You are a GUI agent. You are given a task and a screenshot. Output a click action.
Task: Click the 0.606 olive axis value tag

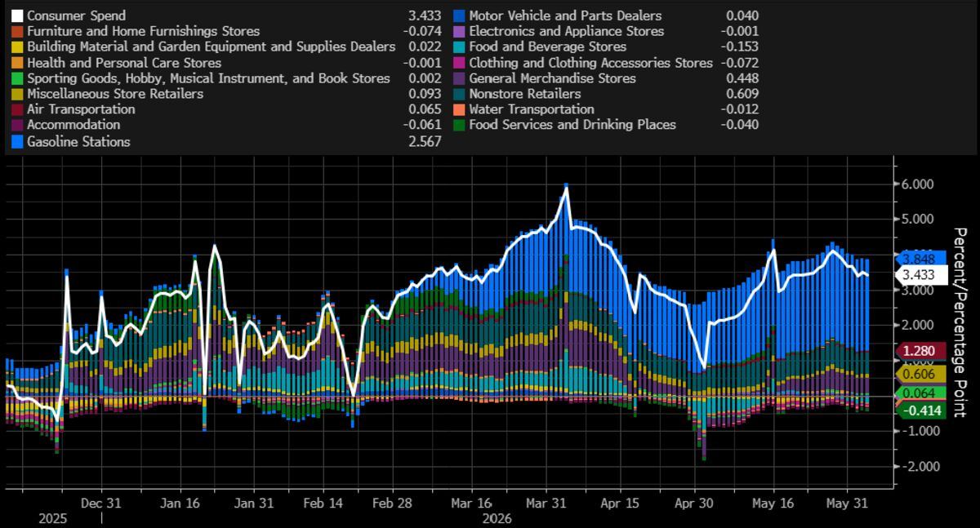pos(921,374)
